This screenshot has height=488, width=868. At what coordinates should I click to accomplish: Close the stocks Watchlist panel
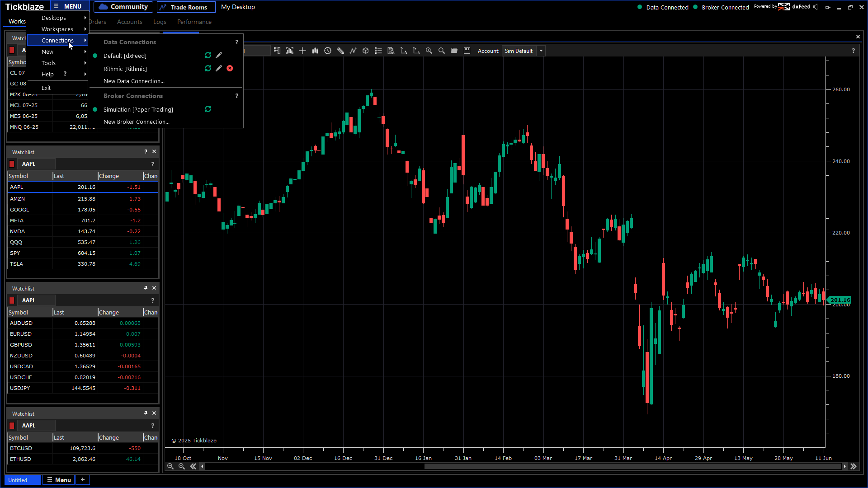154,152
